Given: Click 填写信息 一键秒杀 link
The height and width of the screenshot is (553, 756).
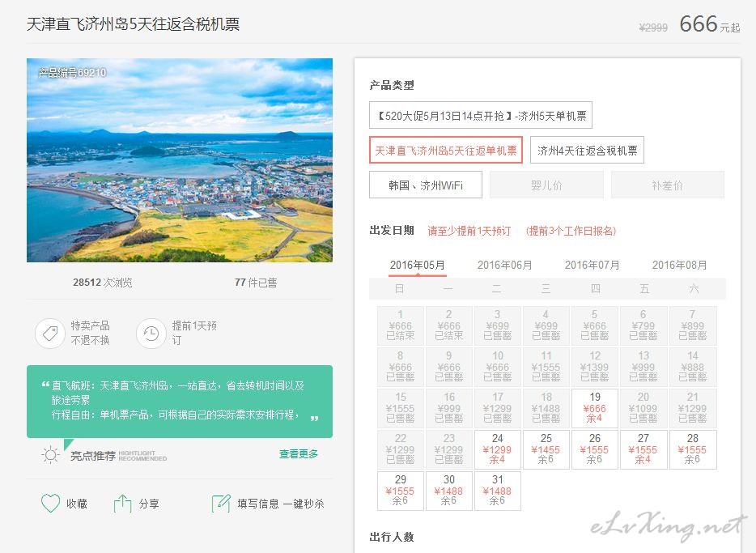Looking at the screenshot, I should tap(281, 504).
